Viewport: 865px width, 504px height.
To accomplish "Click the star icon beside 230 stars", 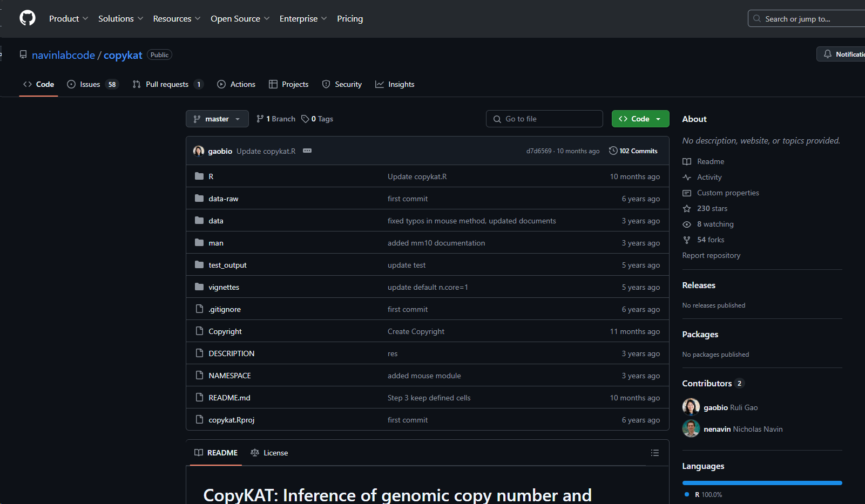I will [687, 208].
